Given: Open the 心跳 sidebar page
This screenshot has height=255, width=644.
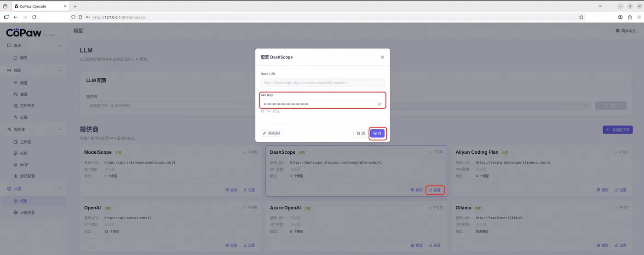Looking at the screenshot, I should [24, 117].
